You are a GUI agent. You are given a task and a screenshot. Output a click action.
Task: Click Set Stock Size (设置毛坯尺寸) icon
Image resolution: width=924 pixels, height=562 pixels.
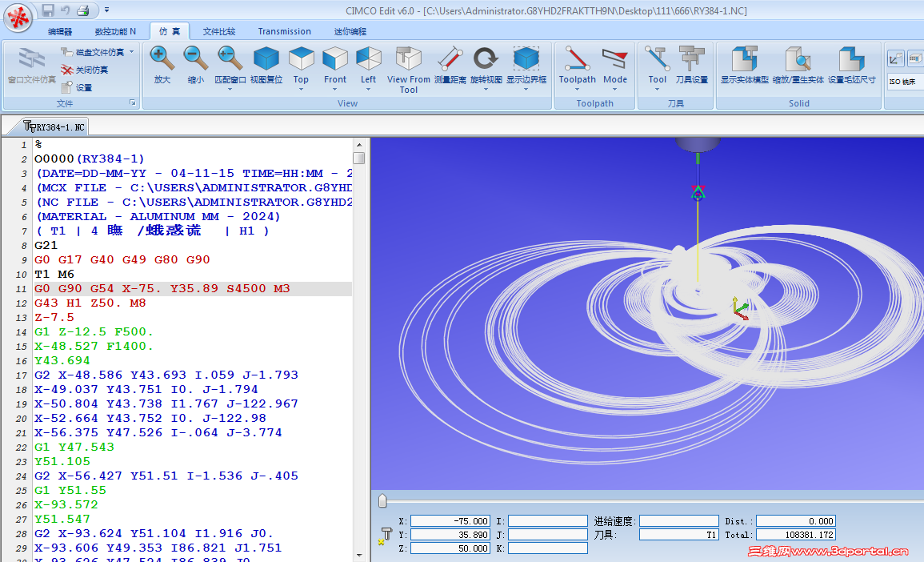pos(851,59)
